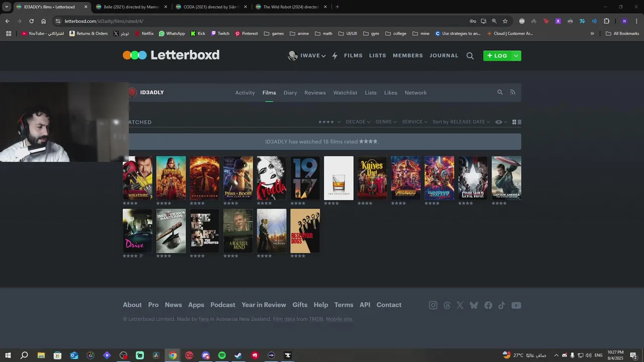
Task: Click the Letterboxd logo
Action: (171, 55)
